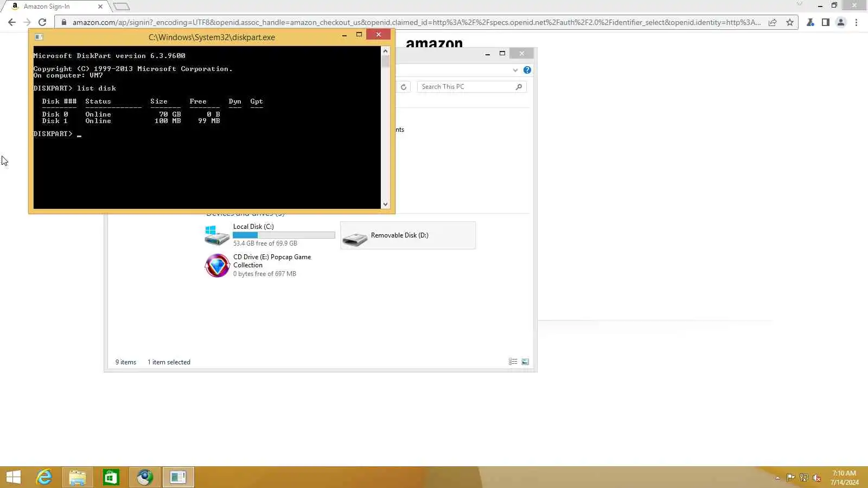Click the "list disk" command text
This screenshot has width=868, height=488.
(97, 88)
